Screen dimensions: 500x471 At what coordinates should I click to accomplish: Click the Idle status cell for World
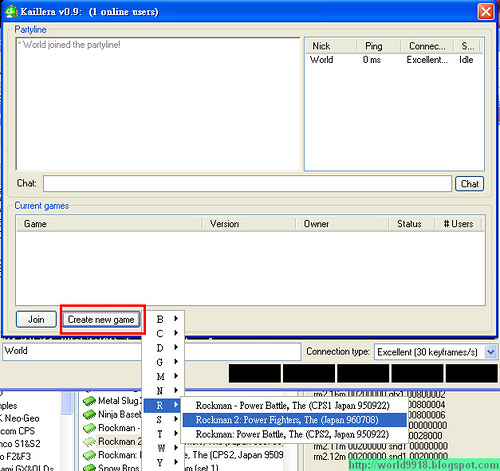click(x=466, y=60)
